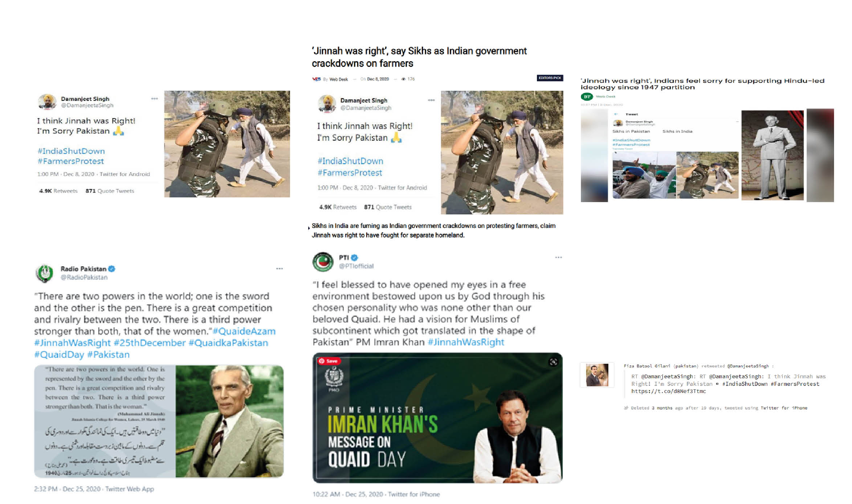Click the EDITORS PICK badge
Screen dimensions: 852x504
[550, 78]
